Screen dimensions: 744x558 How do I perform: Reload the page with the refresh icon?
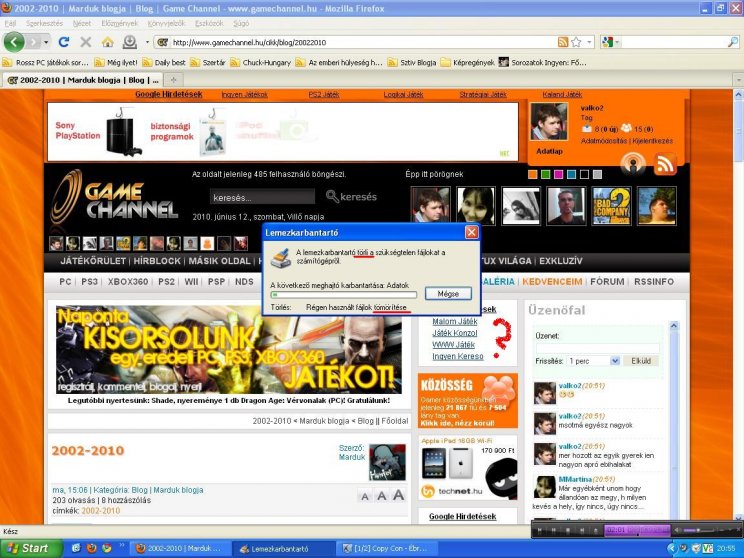click(x=64, y=42)
